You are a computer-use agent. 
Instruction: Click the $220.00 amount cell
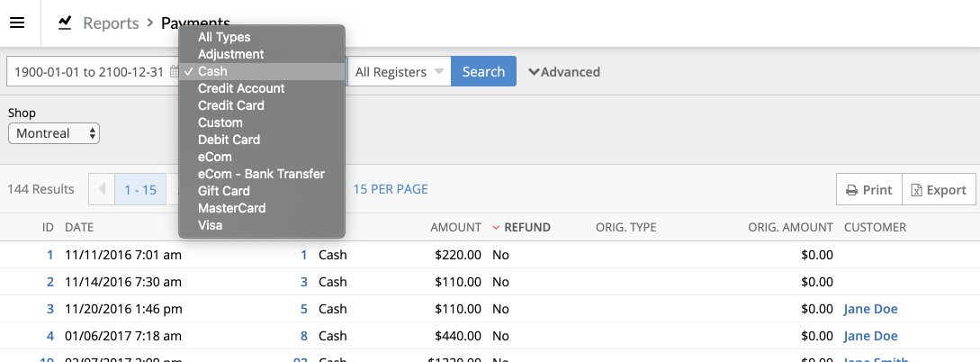458,255
